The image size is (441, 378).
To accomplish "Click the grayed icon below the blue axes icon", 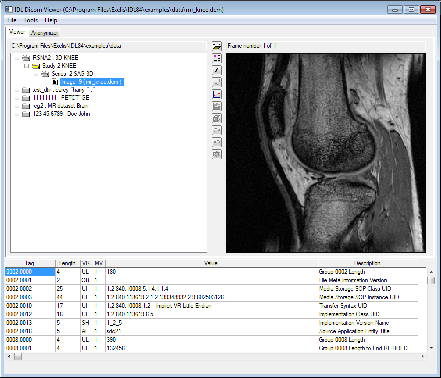I will tap(217, 106).
